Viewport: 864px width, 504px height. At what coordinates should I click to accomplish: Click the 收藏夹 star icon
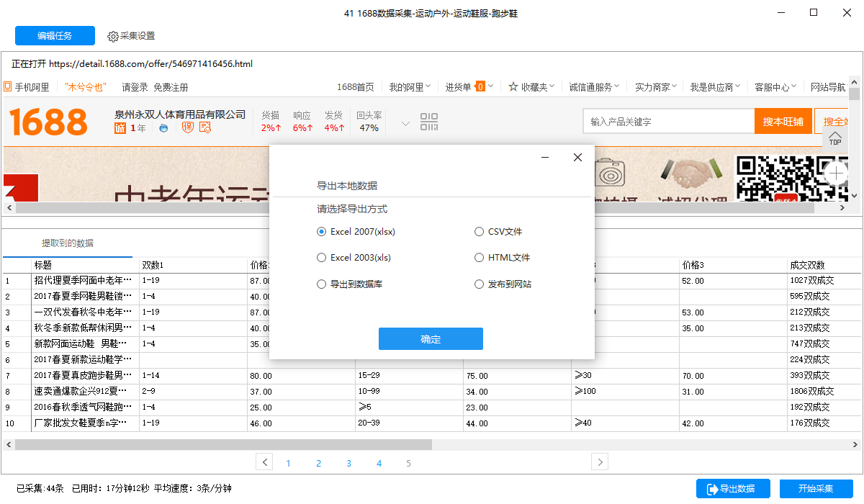coord(513,87)
